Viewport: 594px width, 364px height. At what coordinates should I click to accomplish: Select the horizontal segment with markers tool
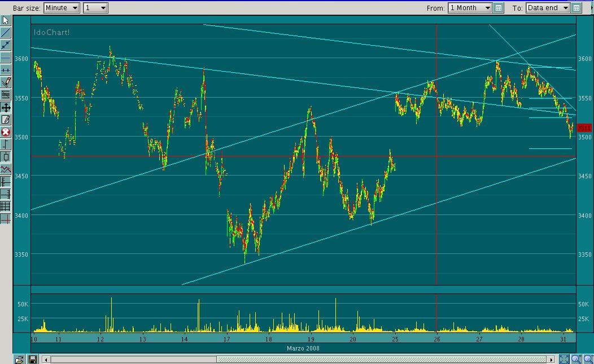click(6, 70)
